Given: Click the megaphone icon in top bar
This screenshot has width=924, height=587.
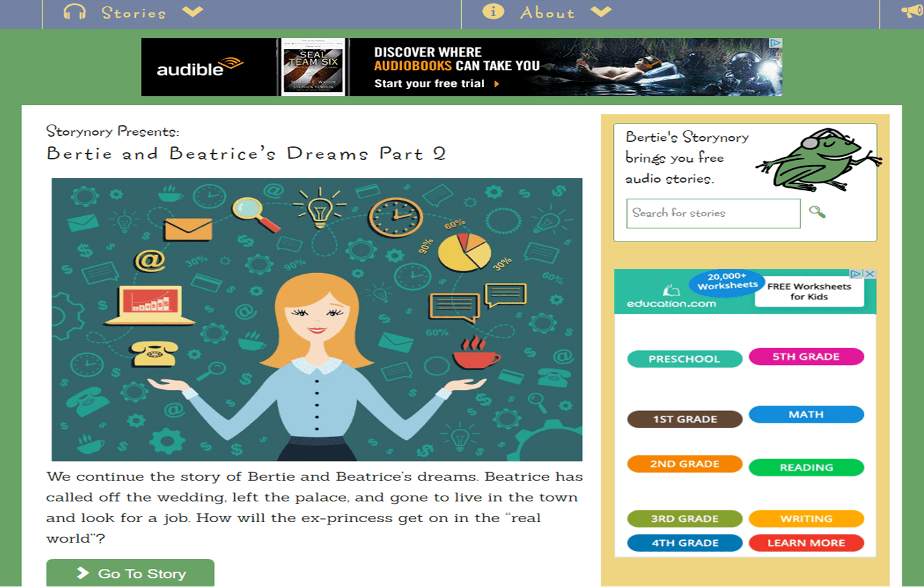Looking at the screenshot, I should click(912, 11).
